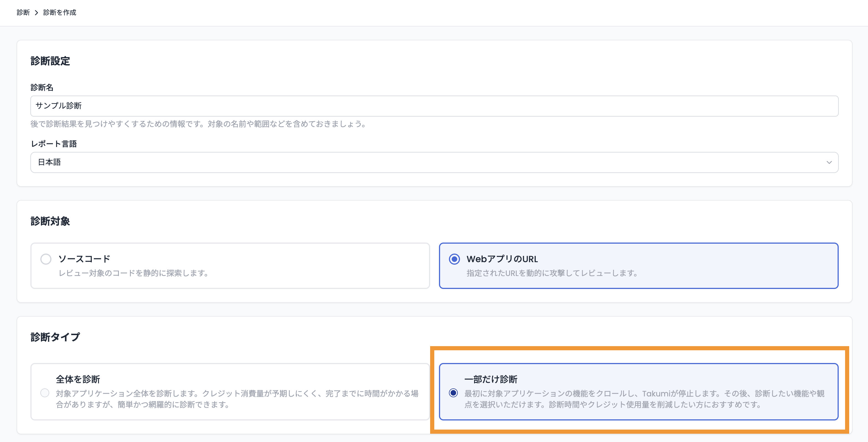This screenshot has height=442, width=868.
Task: Click the 診断対象 section heading
Action: [x=50, y=221]
